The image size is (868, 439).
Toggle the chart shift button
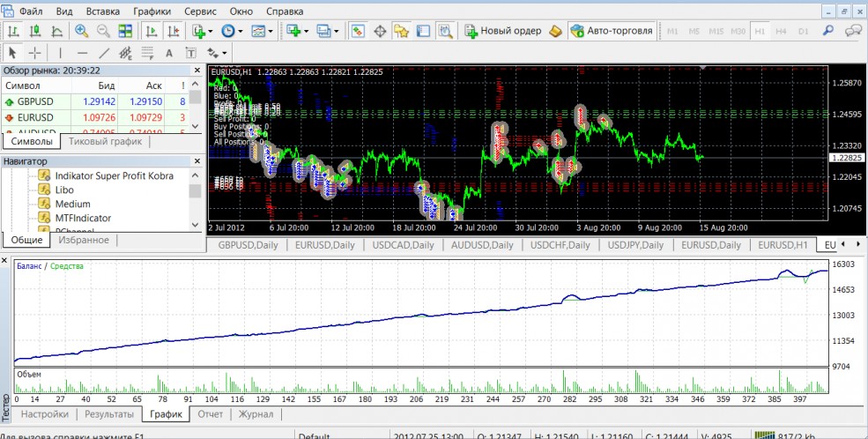172,31
